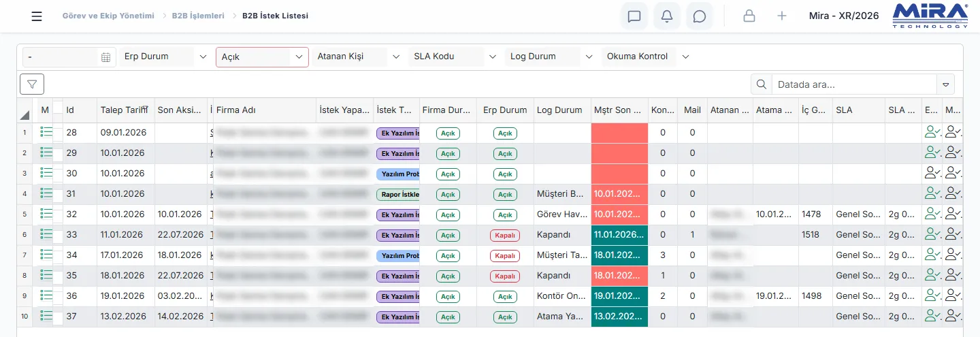980x337 pixels.
Task: Open the notifications bell
Action: coord(667,16)
